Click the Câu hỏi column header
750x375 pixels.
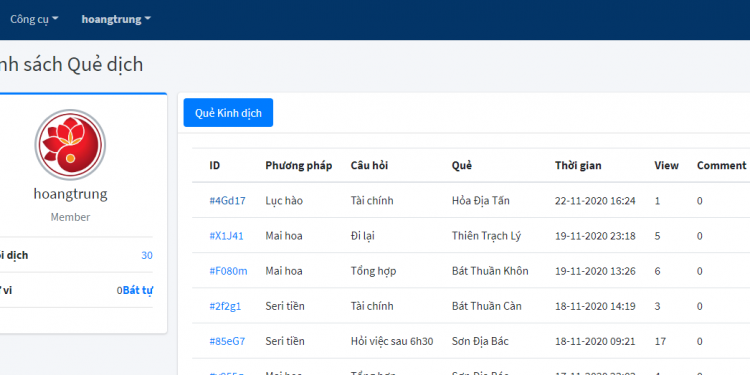click(369, 165)
